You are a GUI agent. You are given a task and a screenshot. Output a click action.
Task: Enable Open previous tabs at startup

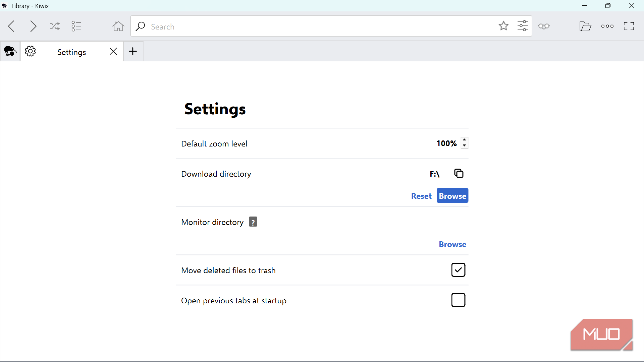(x=458, y=300)
